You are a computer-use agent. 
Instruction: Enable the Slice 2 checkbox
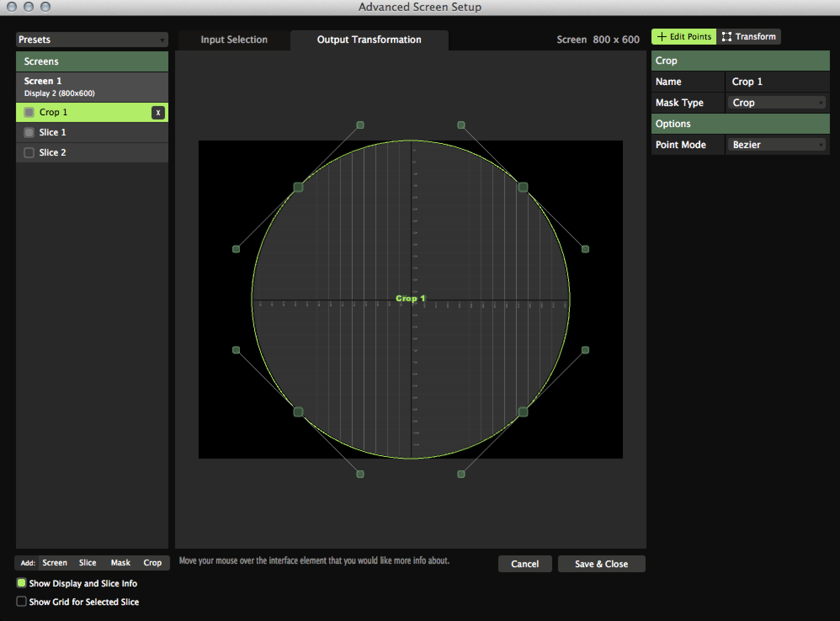pyautogui.click(x=29, y=153)
